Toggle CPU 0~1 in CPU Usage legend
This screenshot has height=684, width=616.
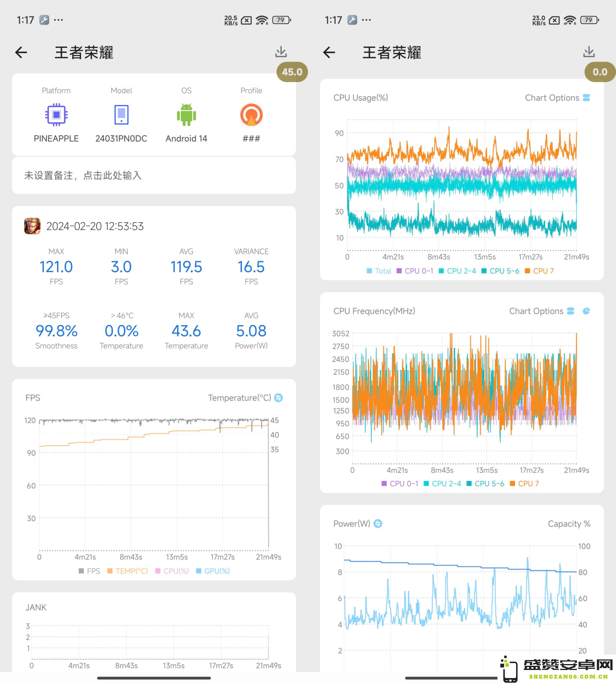415,271
